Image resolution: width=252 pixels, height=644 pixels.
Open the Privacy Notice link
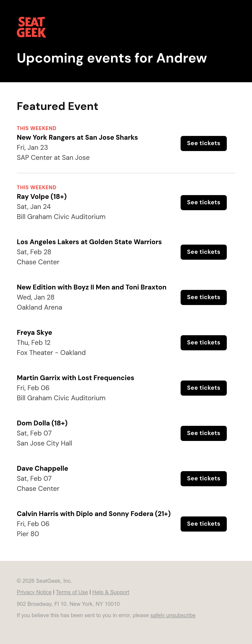34,592
